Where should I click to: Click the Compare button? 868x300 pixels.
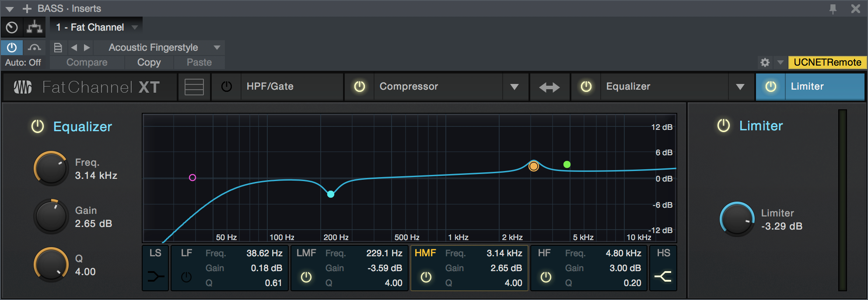click(87, 63)
